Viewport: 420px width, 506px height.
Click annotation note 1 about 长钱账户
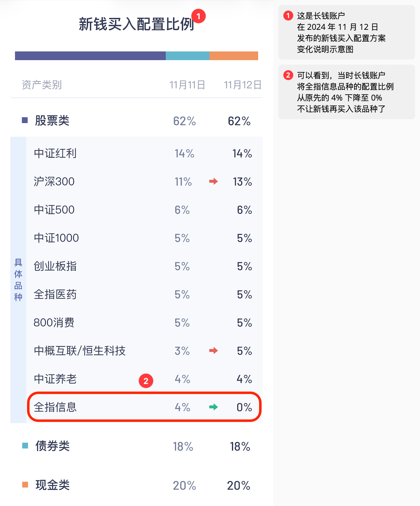click(x=347, y=32)
